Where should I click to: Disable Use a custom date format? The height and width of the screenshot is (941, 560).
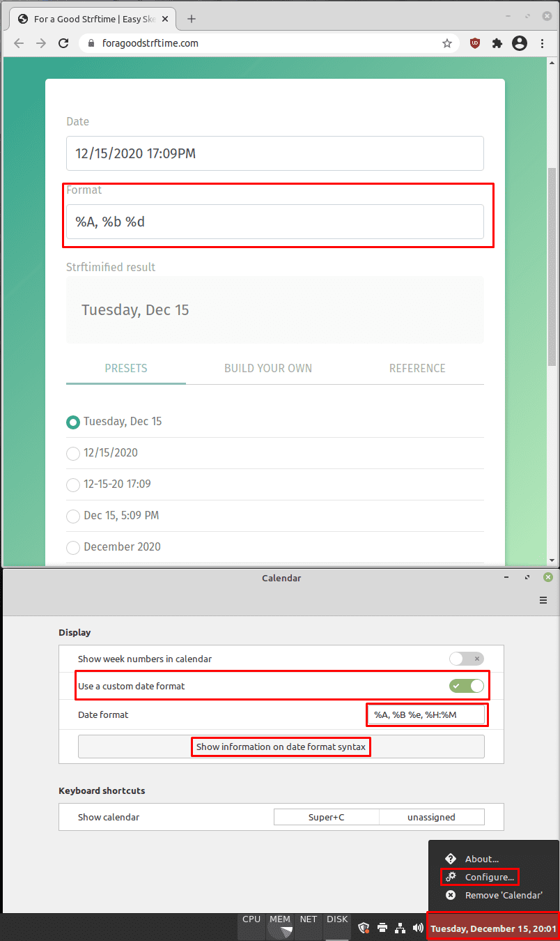point(466,686)
